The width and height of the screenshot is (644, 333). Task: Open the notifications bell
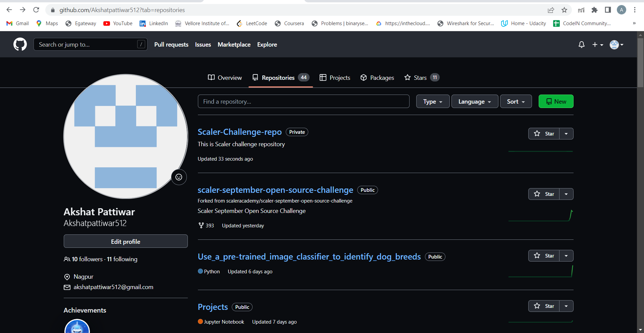tap(582, 45)
